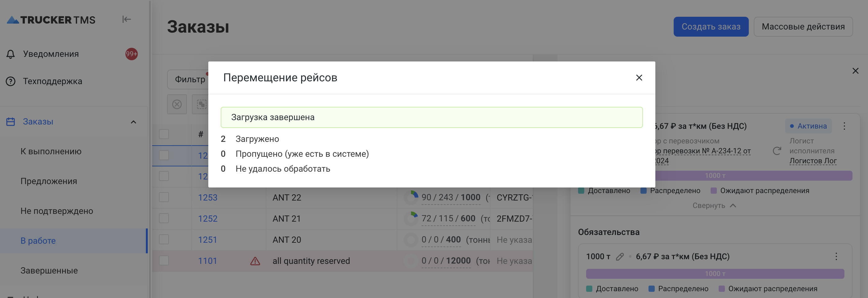Toggle checkbox for order 1251
Viewport: 868px width, 298px height.
coord(164,240)
